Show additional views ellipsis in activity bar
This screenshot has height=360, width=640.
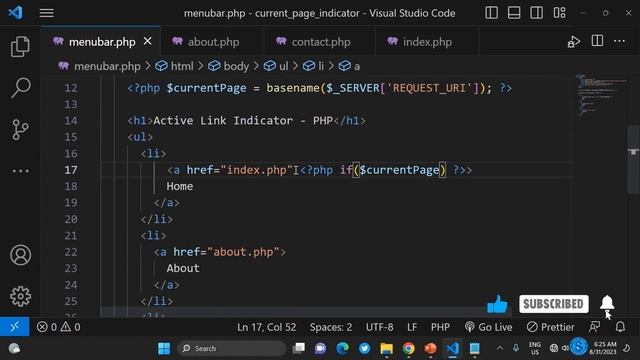click(x=20, y=171)
